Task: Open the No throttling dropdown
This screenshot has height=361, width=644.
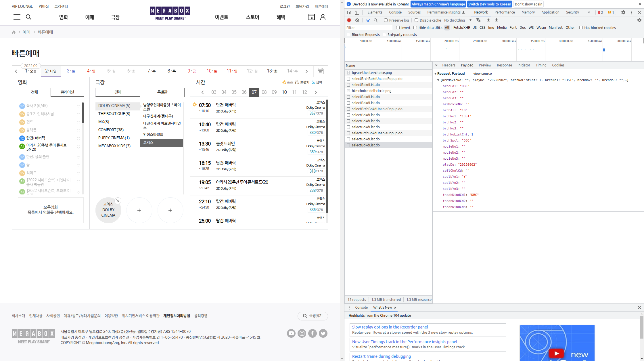Action: [458, 20]
